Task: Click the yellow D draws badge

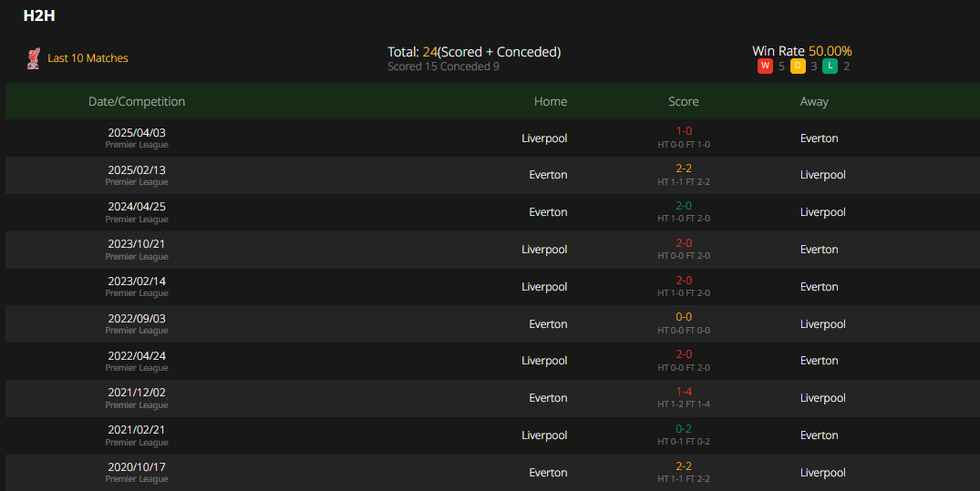Action: click(x=798, y=66)
